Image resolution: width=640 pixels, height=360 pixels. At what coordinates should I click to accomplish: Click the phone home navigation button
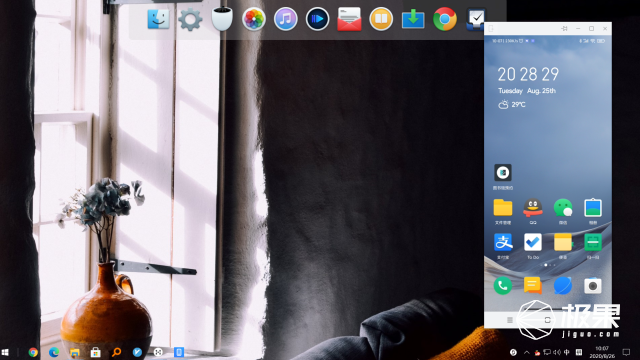(x=548, y=320)
